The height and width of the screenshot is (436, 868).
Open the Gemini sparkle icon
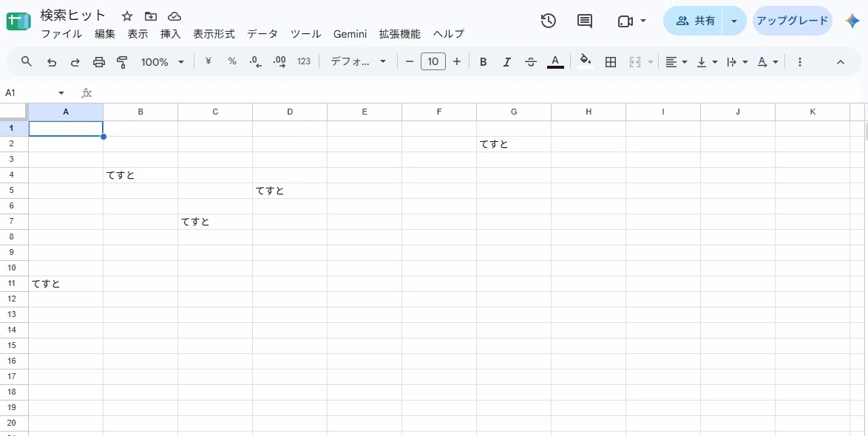[852, 21]
